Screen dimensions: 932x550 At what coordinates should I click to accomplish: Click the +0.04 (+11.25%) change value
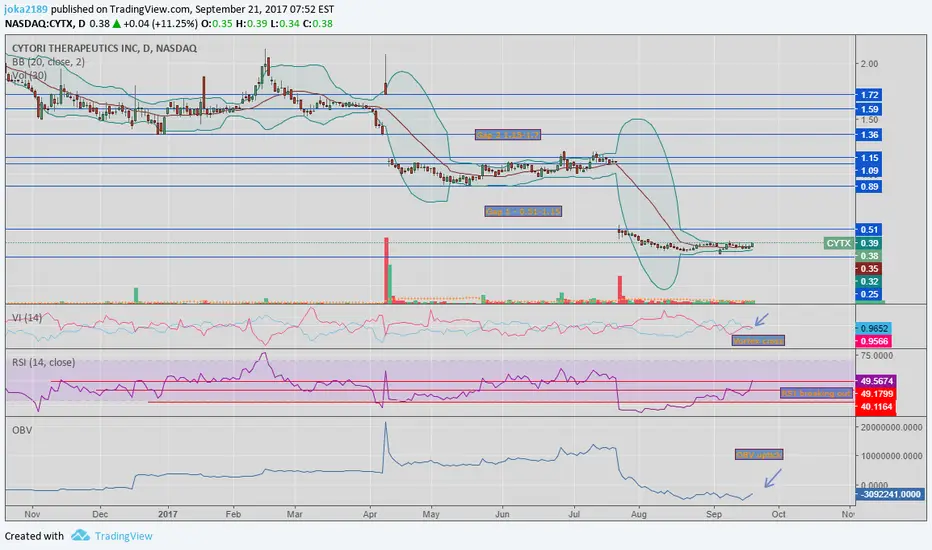click(x=160, y=24)
